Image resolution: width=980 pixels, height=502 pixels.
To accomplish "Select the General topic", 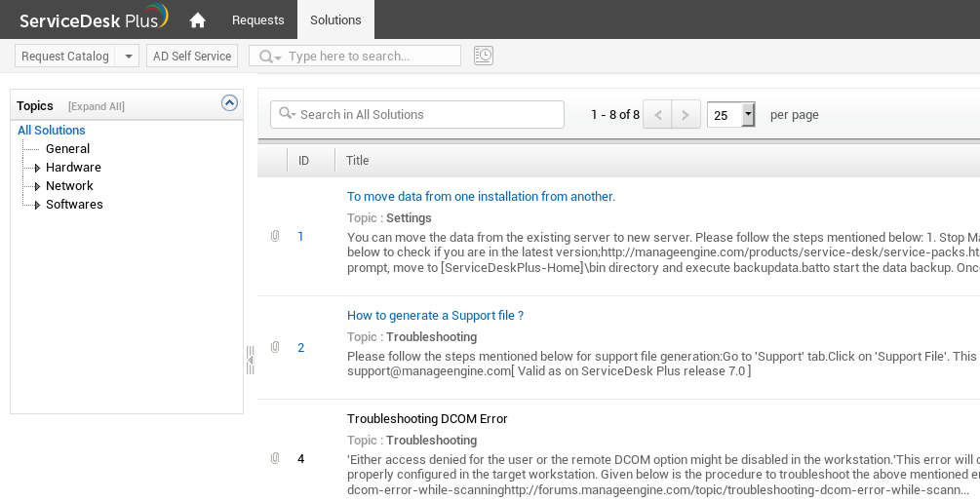I will click(67, 149).
